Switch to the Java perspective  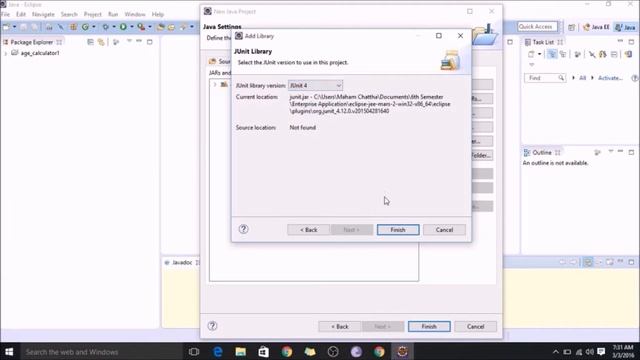[x=626, y=27]
